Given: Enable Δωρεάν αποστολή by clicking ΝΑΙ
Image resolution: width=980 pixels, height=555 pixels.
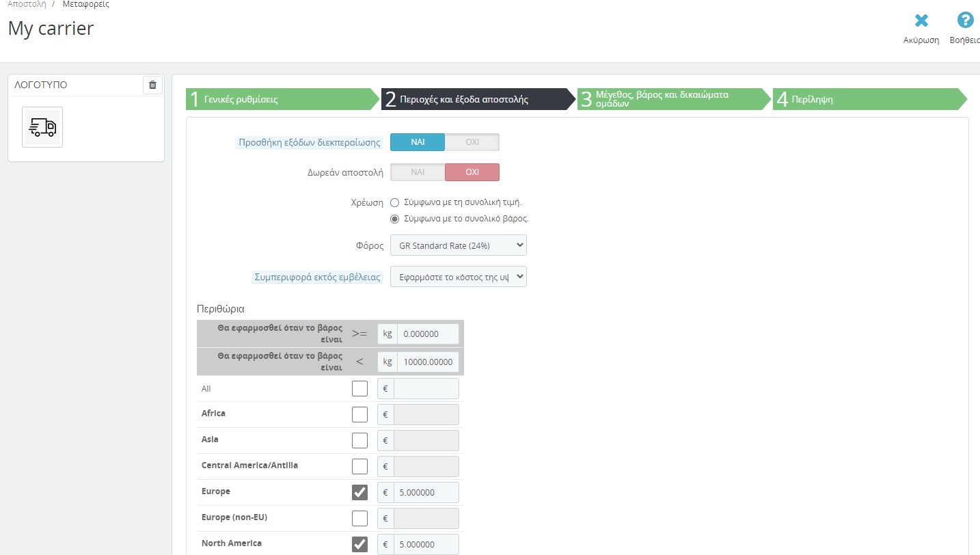Looking at the screenshot, I should pyautogui.click(x=418, y=172).
